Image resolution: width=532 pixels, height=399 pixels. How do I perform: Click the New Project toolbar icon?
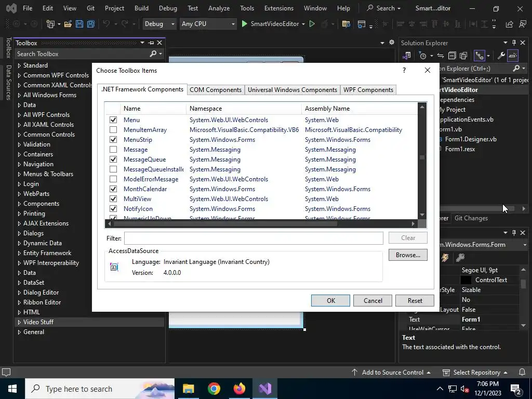pyautogui.click(x=50, y=24)
